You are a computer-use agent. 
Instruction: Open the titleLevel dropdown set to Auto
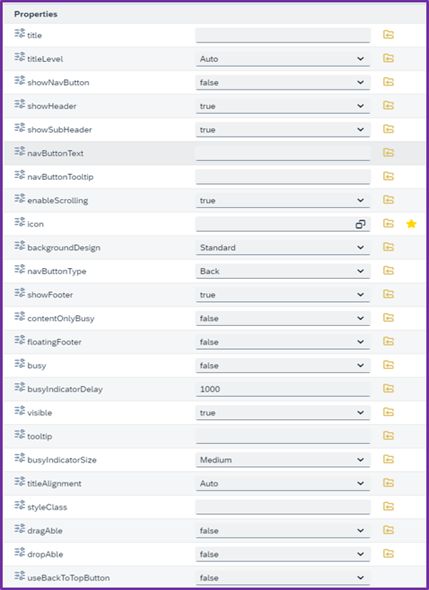click(283, 59)
